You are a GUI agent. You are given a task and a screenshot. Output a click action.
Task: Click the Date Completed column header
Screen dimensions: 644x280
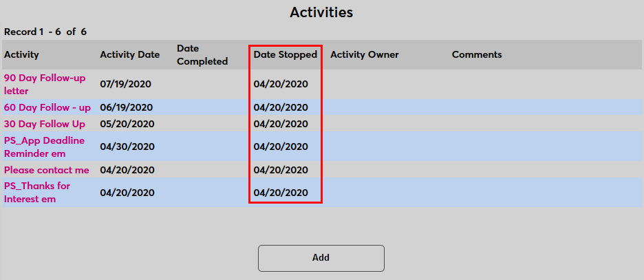click(202, 55)
